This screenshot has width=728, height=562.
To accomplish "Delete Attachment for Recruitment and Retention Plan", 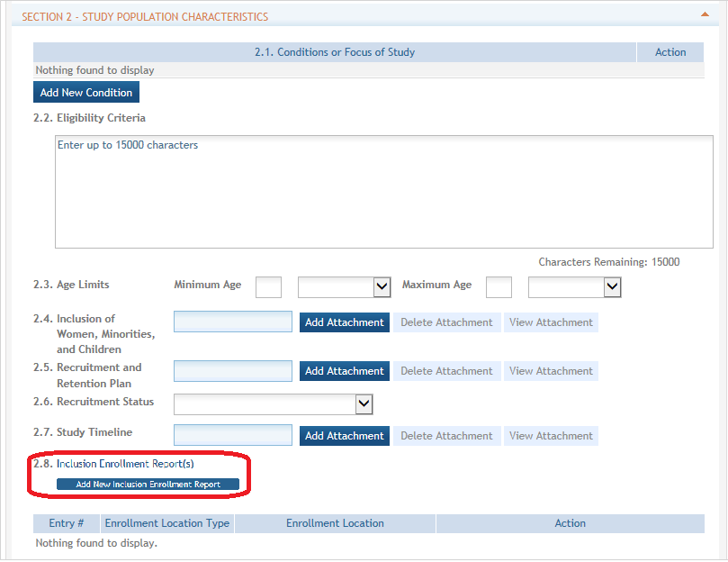I will (446, 371).
